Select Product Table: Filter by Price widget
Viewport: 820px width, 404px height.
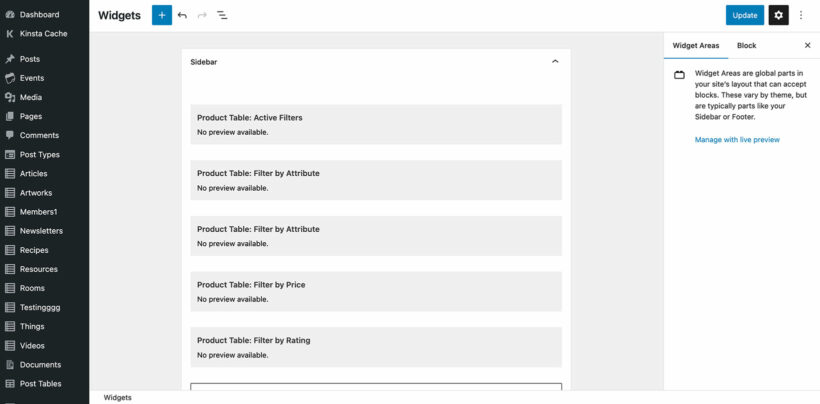click(x=376, y=291)
